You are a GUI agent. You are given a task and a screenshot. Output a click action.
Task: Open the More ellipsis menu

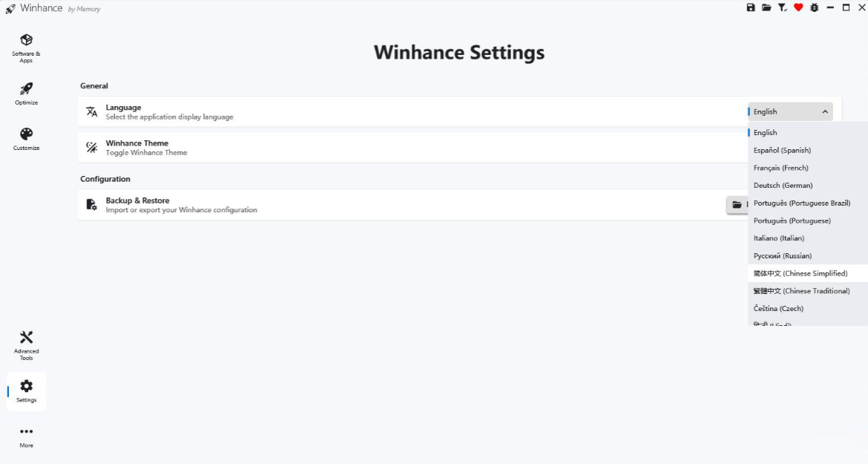point(26,436)
